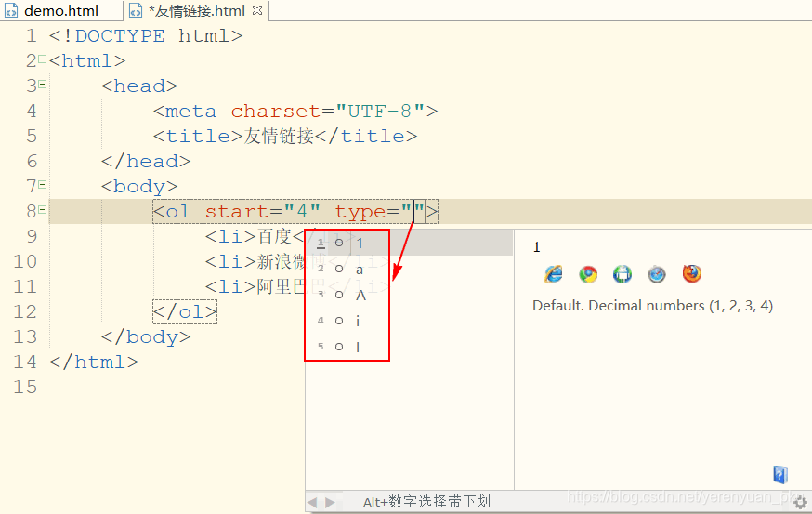Click the Android browser compatibility icon
The height and width of the screenshot is (514, 812).
point(622,274)
